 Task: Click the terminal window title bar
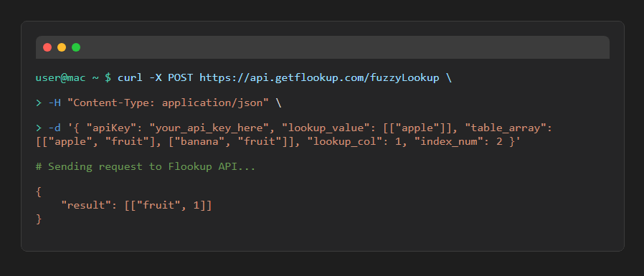click(x=323, y=47)
